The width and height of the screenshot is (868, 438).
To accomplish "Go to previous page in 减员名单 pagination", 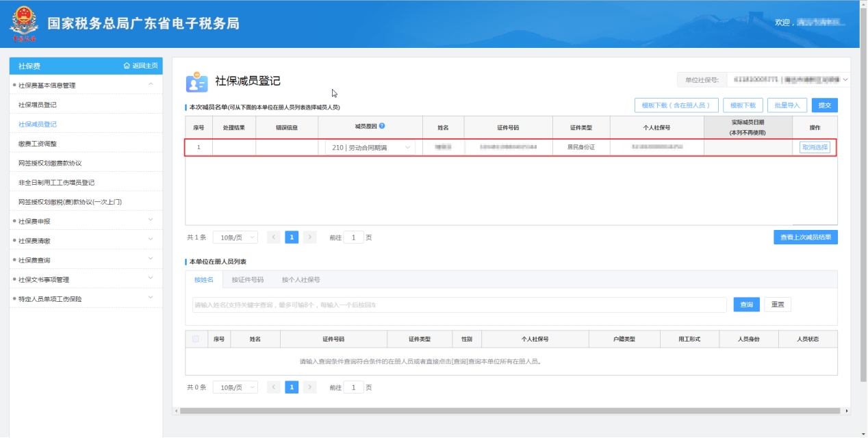I will point(274,237).
